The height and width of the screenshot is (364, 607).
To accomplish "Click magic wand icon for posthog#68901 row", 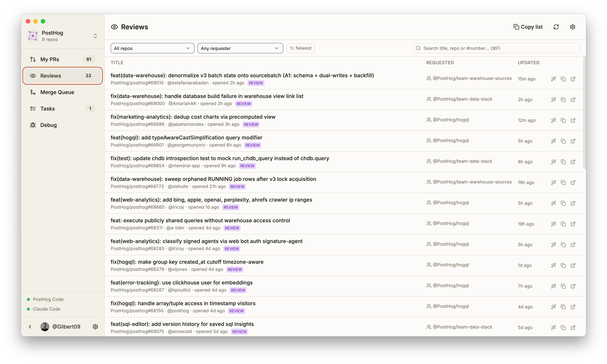I will click(553, 141).
